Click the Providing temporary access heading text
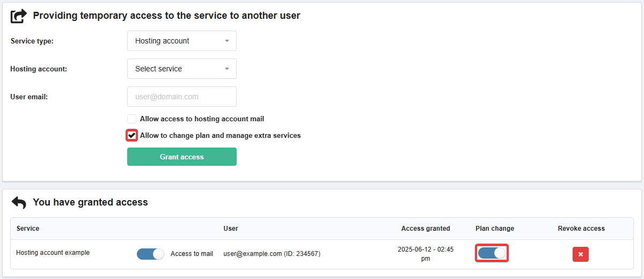 [x=166, y=16]
